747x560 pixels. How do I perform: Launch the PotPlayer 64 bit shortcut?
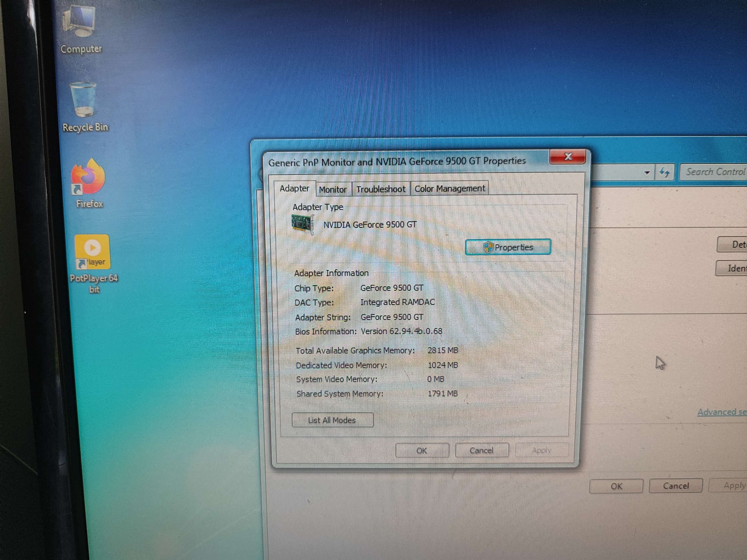(92, 252)
